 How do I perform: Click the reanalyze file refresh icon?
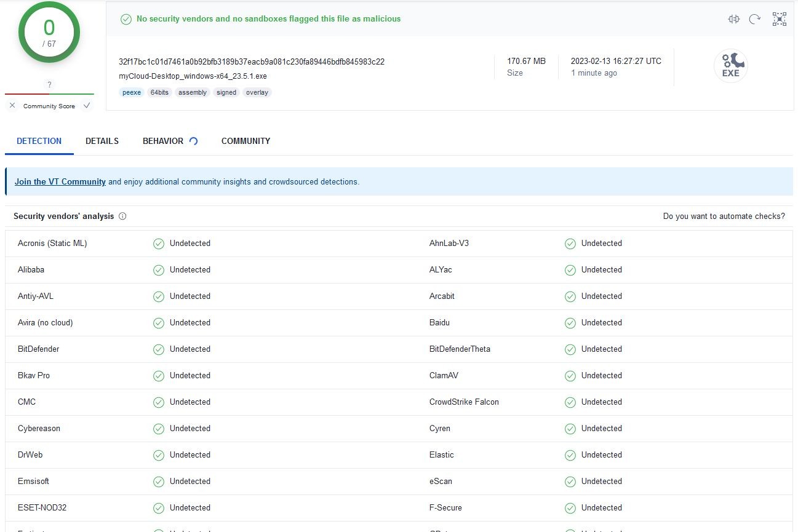pos(755,19)
